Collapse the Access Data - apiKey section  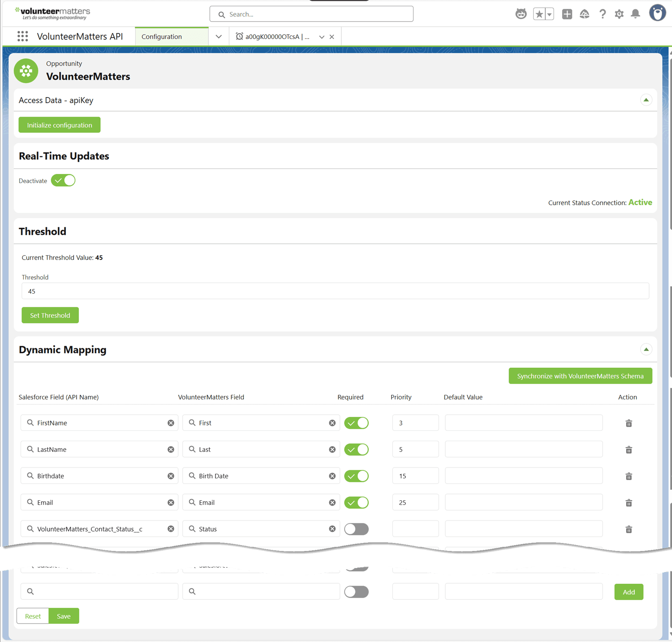click(646, 100)
